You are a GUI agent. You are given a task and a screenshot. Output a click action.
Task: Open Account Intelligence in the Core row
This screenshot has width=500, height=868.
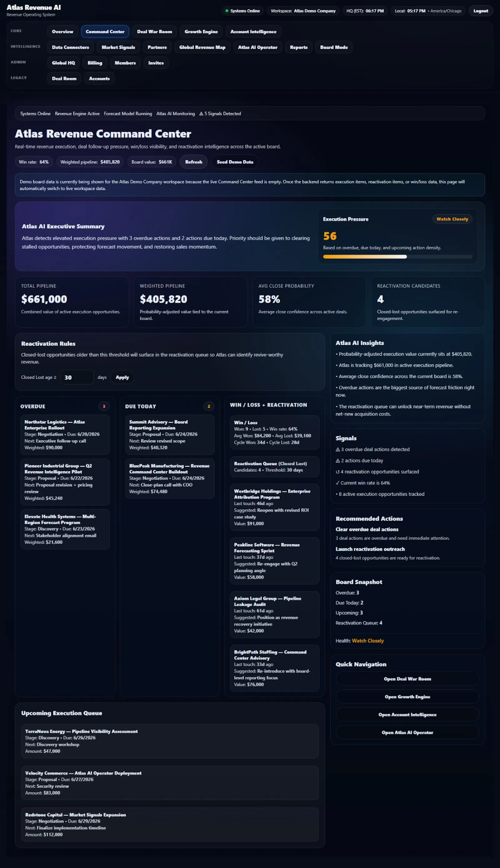253,32
